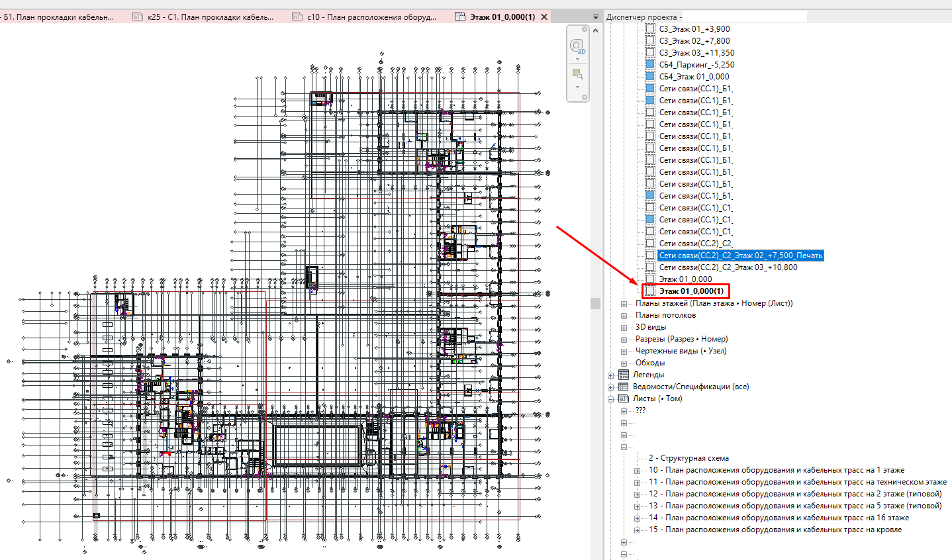This screenshot has width=952, height=560.
Task: Close the Этаж 01_0,000(1) view tab
Action: click(x=545, y=17)
